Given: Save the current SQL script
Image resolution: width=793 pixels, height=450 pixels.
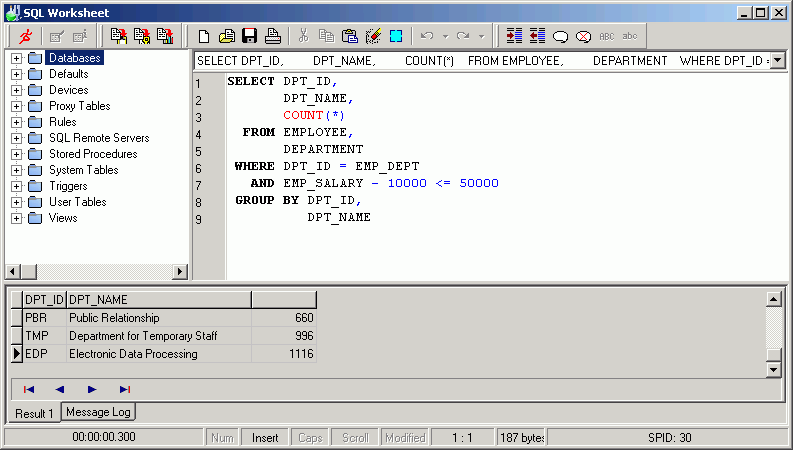Looking at the screenshot, I should (249, 36).
